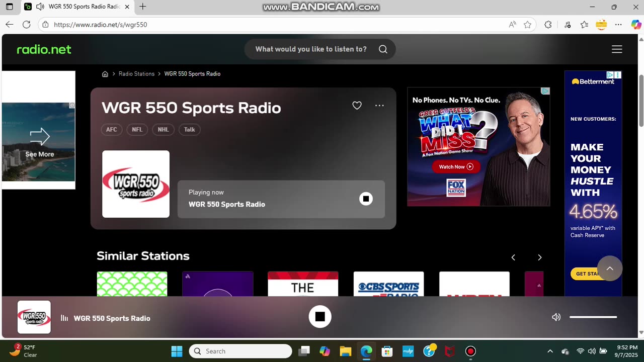Mute the tab via the speaker icon
The height and width of the screenshot is (362, 644).
coord(40,7)
